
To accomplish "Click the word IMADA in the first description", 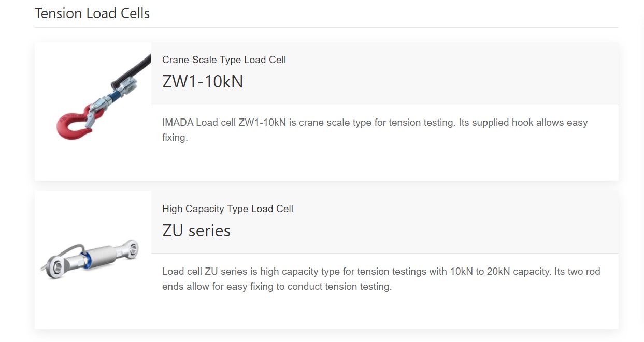I will coord(178,123).
